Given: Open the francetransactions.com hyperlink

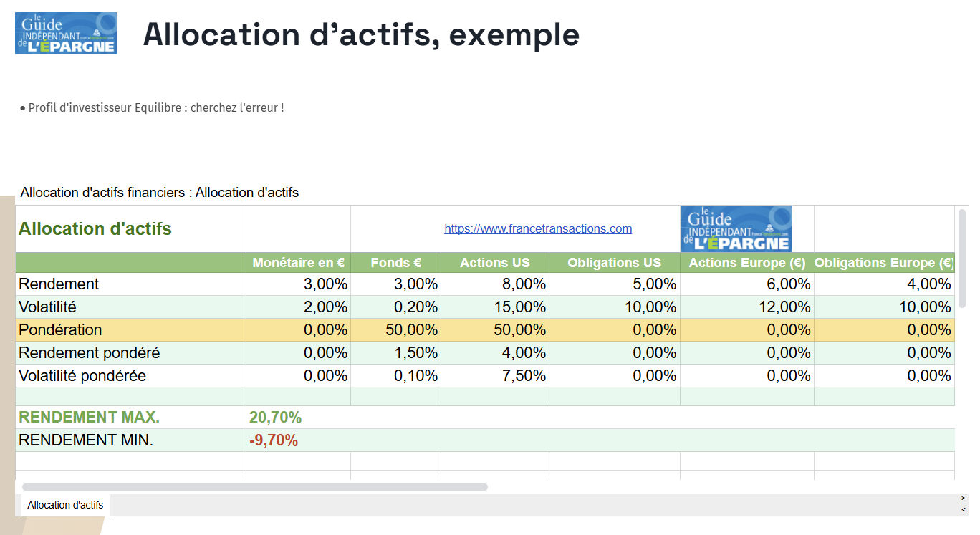Looking at the screenshot, I should (x=538, y=228).
